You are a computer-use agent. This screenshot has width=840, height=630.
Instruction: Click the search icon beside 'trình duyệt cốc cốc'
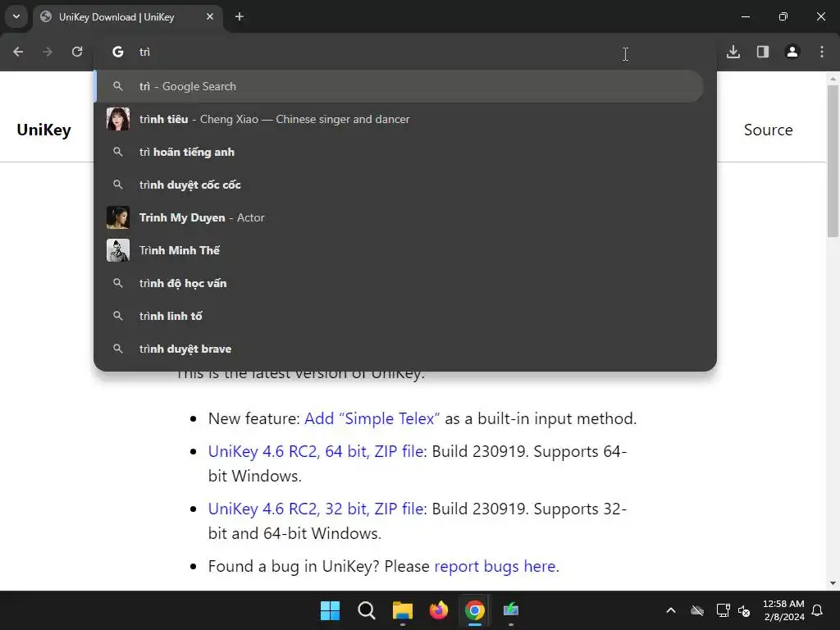point(118,185)
